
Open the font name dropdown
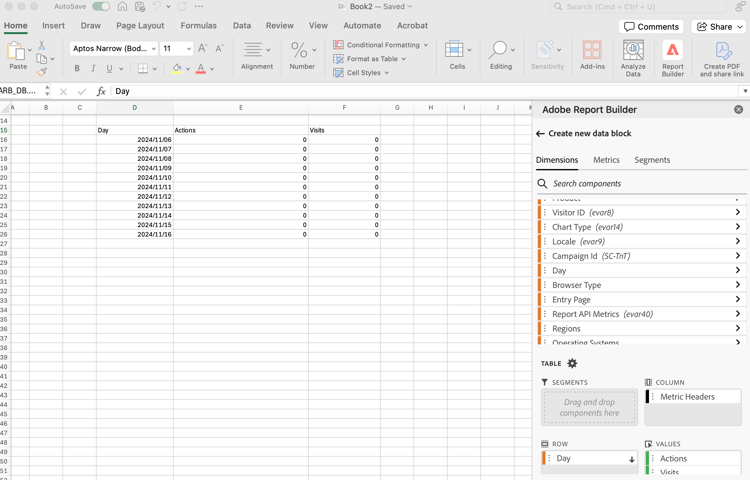tap(154, 49)
